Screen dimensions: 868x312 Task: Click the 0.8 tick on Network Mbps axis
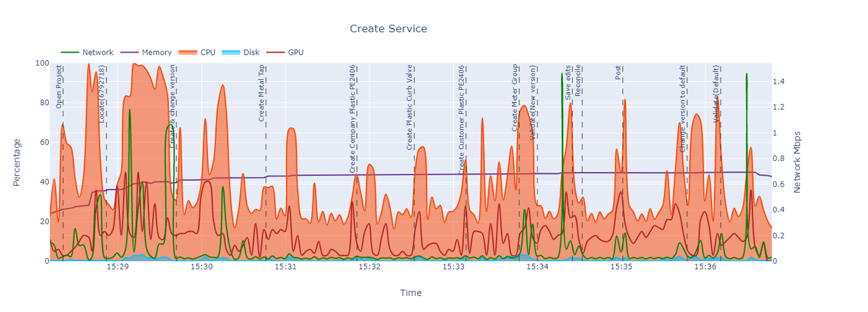tap(779, 158)
